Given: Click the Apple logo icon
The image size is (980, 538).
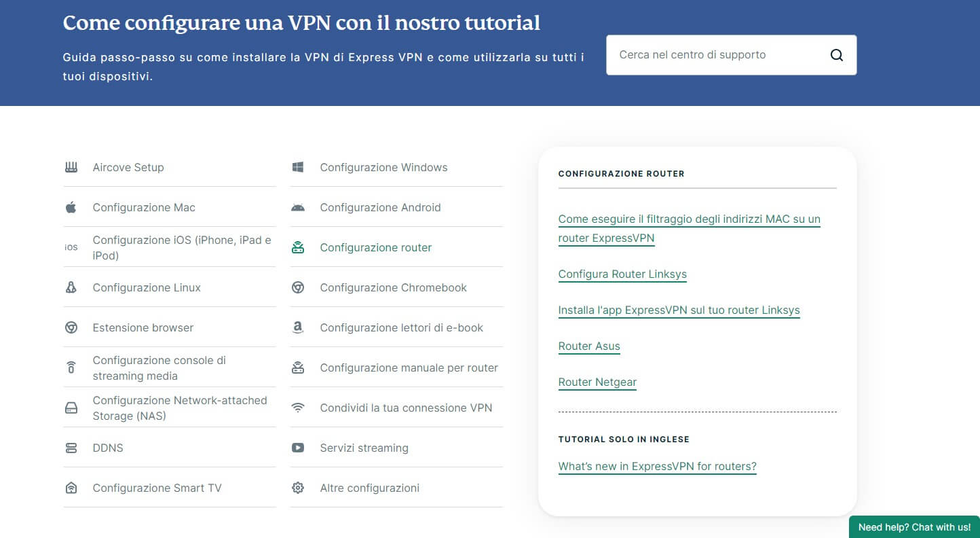Looking at the screenshot, I should pos(71,207).
